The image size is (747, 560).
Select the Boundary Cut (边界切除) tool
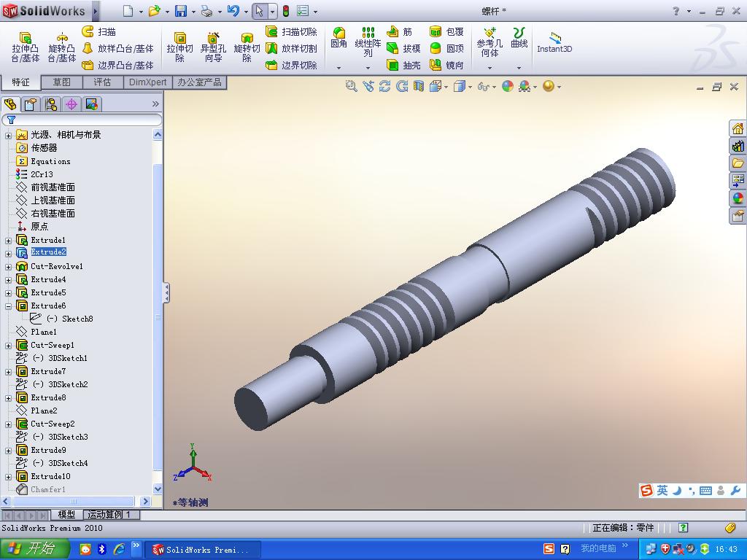(291, 65)
